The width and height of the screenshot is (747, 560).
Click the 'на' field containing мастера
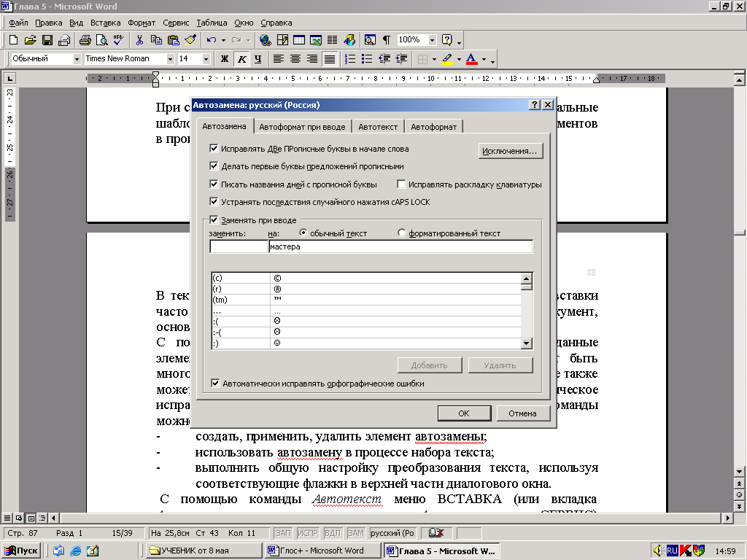(x=400, y=246)
